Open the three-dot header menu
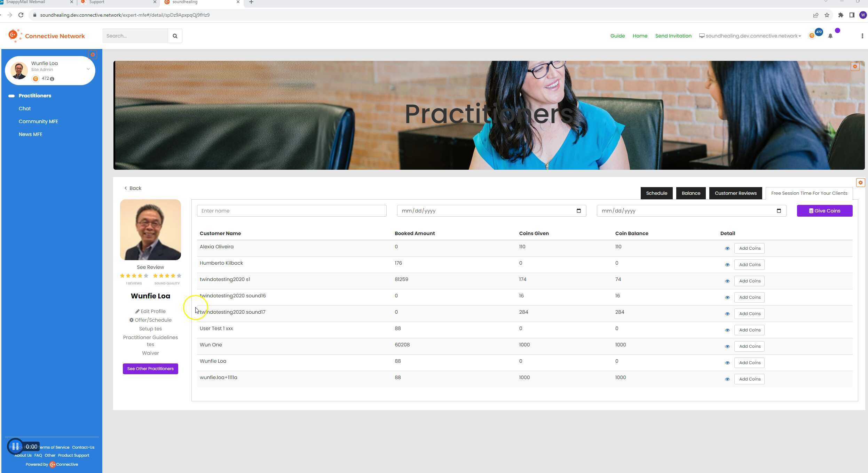Image resolution: width=868 pixels, height=473 pixels. click(x=862, y=36)
